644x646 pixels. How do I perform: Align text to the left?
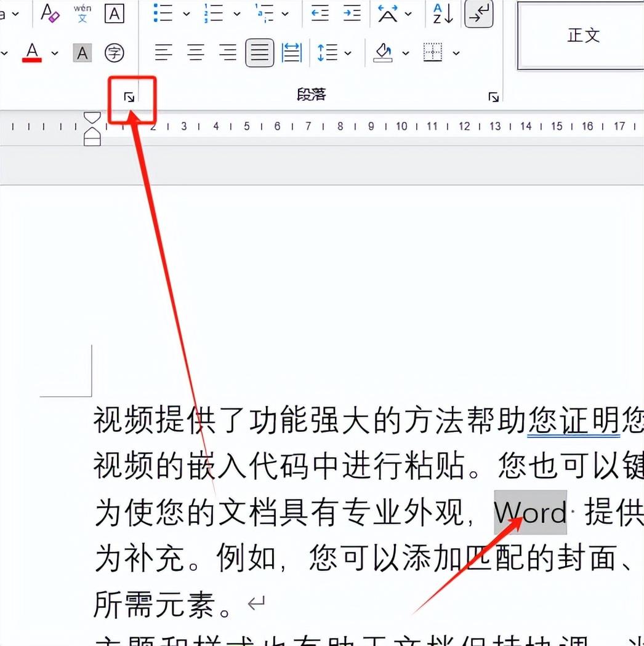click(x=164, y=53)
